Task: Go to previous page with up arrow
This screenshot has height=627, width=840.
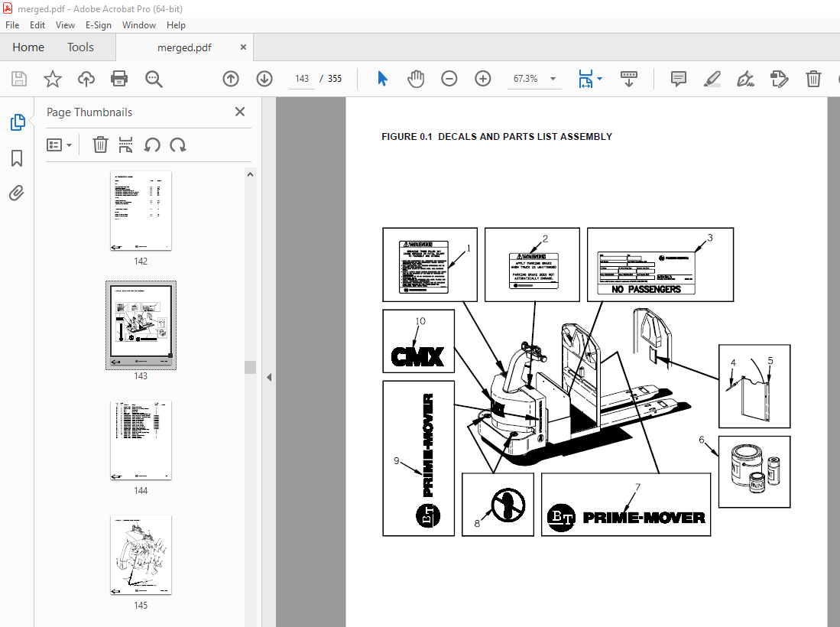Action: coord(231,79)
